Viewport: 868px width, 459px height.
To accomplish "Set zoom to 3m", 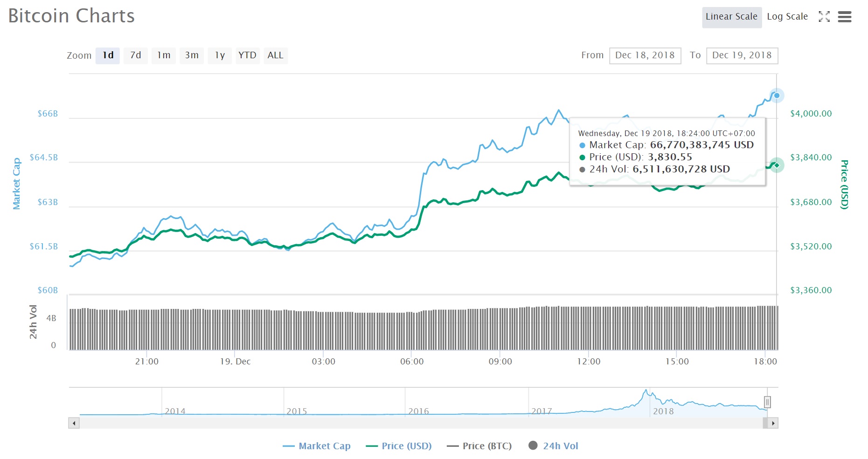I will click(x=192, y=55).
